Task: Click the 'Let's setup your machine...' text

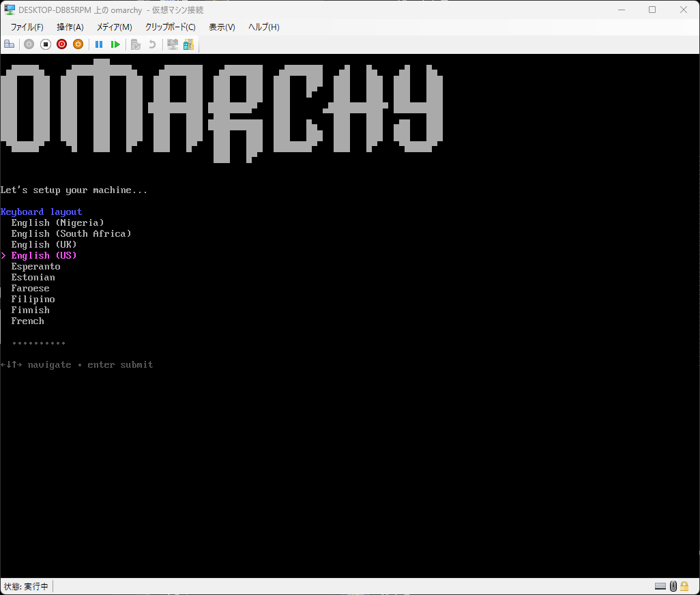Action: pyautogui.click(x=74, y=190)
